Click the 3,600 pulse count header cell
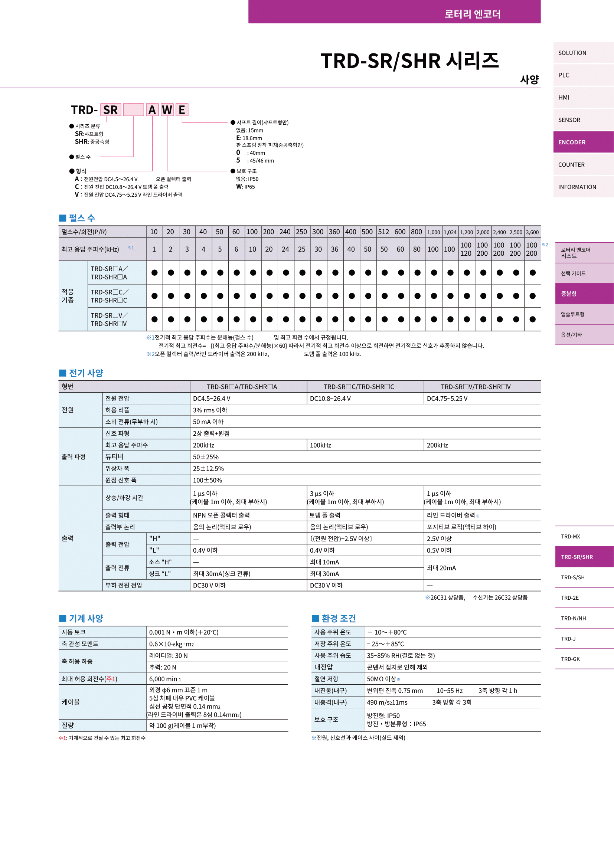 point(532,232)
